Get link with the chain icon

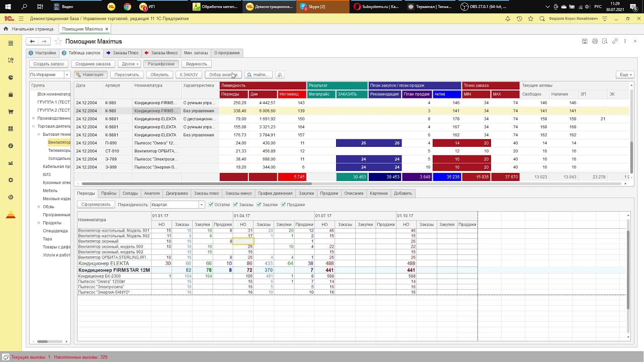[615, 41]
